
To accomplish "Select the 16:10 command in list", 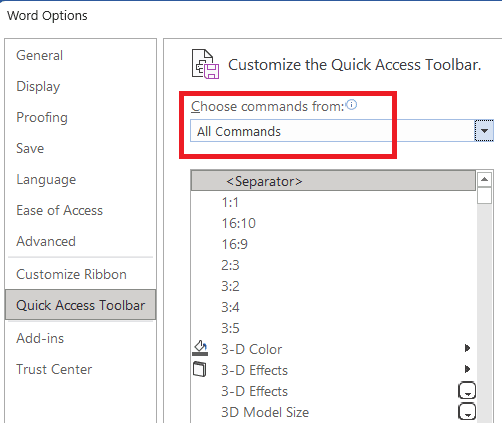I will click(x=333, y=223).
